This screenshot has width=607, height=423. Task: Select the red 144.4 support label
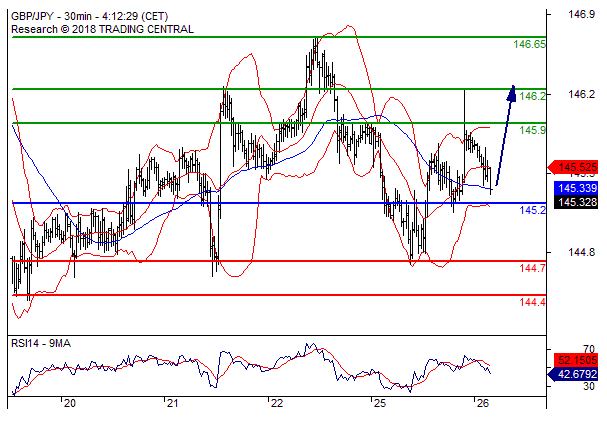click(531, 302)
